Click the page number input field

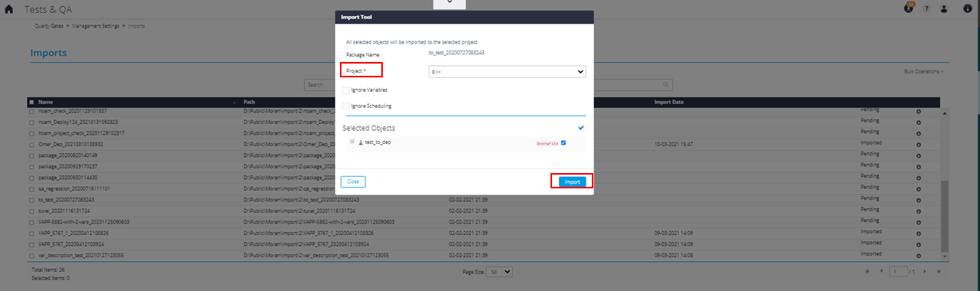coord(897,271)
